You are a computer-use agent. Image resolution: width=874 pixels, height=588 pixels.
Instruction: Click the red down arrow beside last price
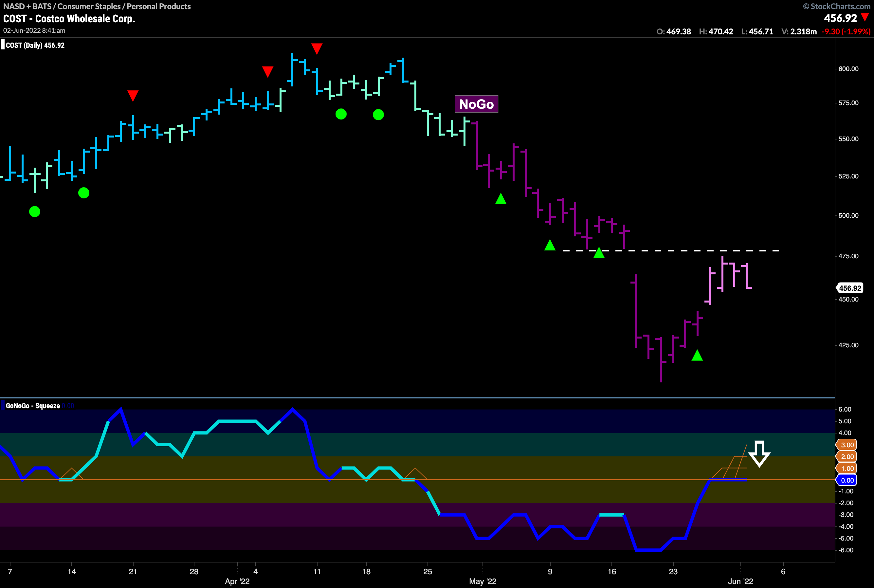coord(865,17)
